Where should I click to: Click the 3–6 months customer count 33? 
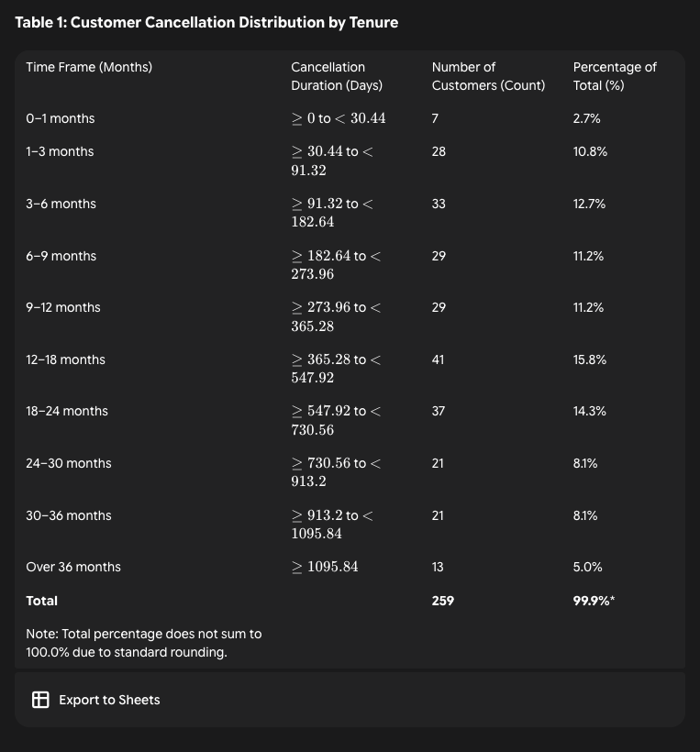tap(439, 204)
